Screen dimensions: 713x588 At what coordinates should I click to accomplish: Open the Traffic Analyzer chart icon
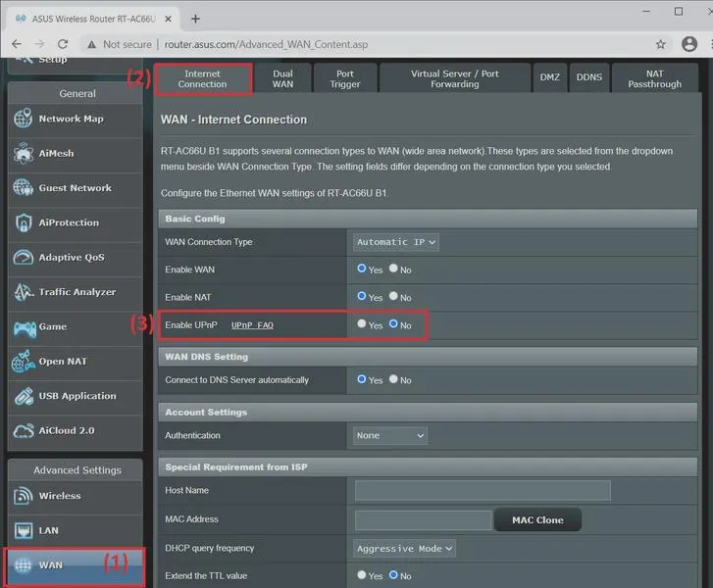coord(24,292)
